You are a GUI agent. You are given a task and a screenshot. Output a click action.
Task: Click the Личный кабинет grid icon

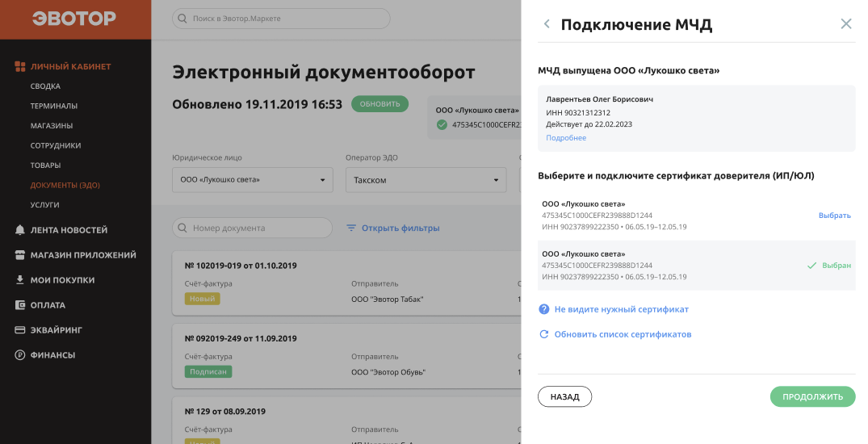coord(20,66)
